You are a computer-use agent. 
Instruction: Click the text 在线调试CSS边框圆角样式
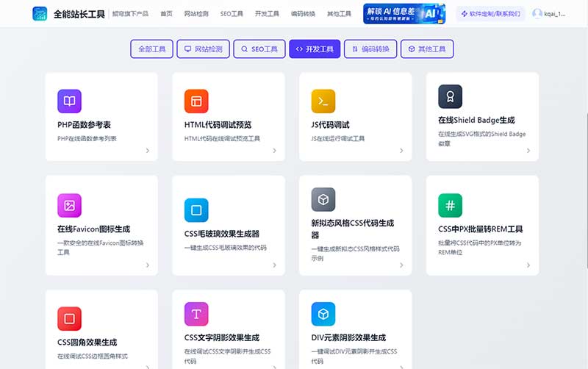click(93, 357)
